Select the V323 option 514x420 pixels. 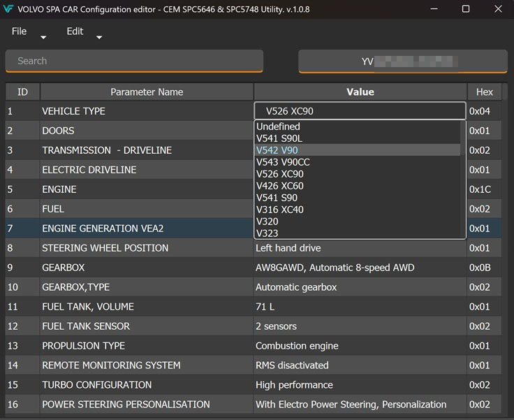[358, 233]
